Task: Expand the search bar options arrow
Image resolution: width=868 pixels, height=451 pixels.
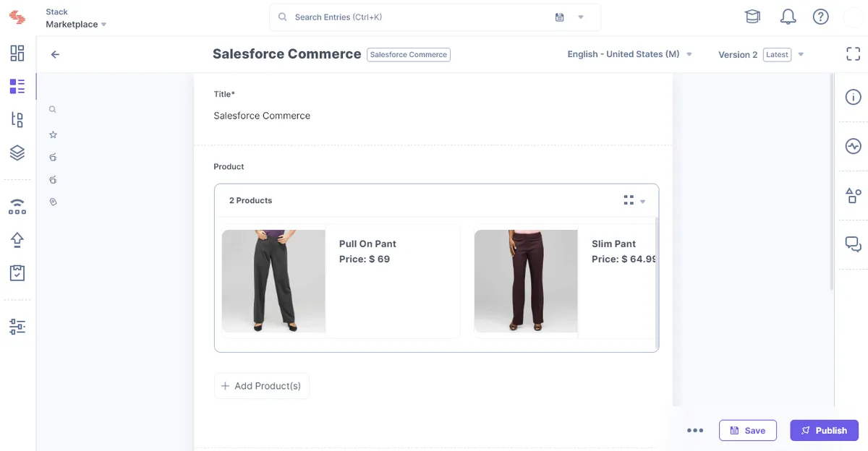Action: pyautogui.click(x=581, y=17)
